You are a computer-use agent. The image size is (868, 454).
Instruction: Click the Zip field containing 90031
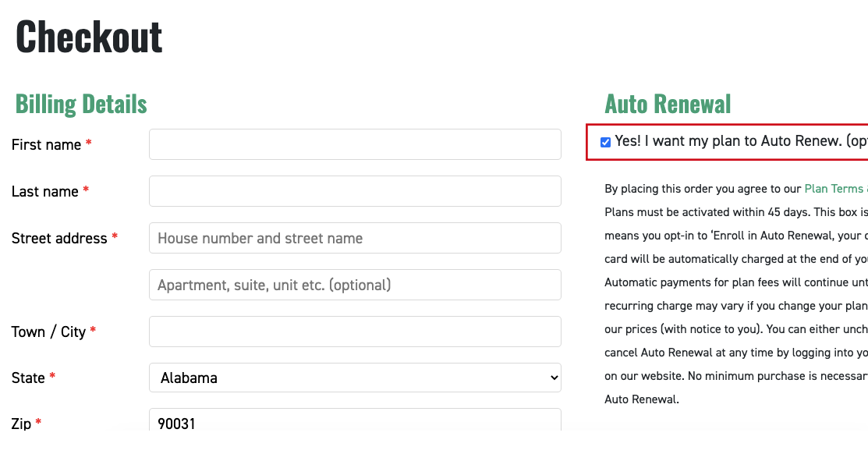(355, 423)
